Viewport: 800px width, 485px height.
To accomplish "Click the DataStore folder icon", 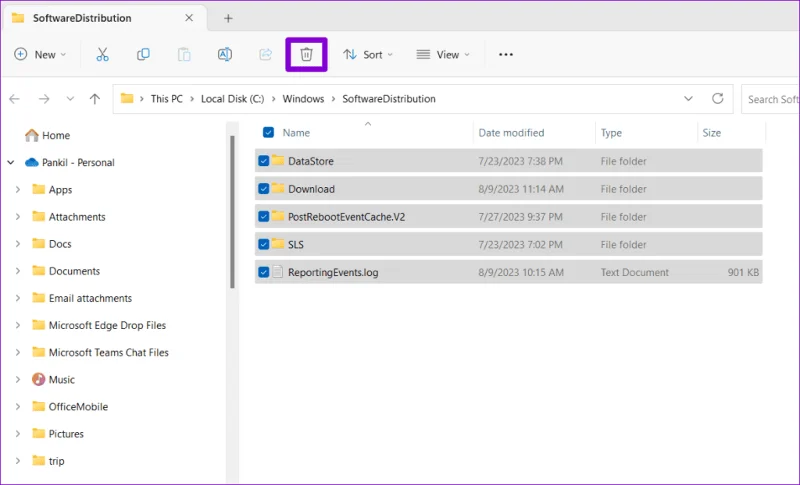I will click(x=278, y=161).
